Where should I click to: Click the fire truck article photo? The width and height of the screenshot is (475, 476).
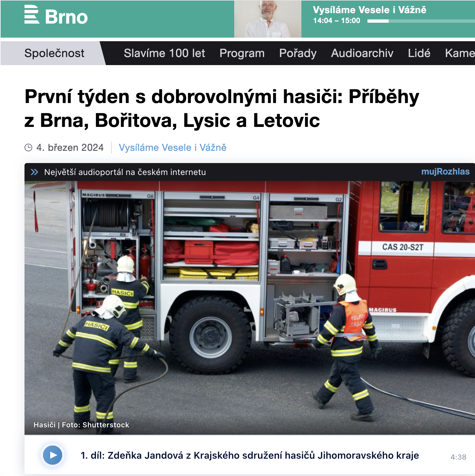pos(250,308)
